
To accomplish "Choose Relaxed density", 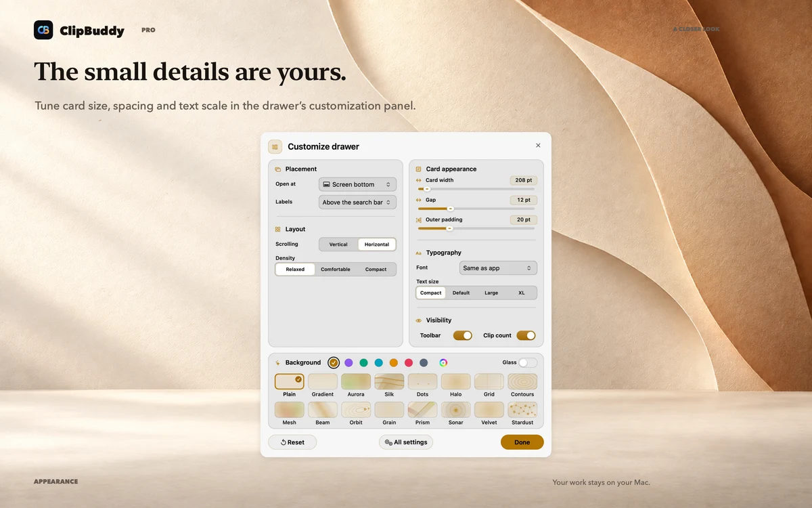I will pyautogui.click(x=295, y=270).
